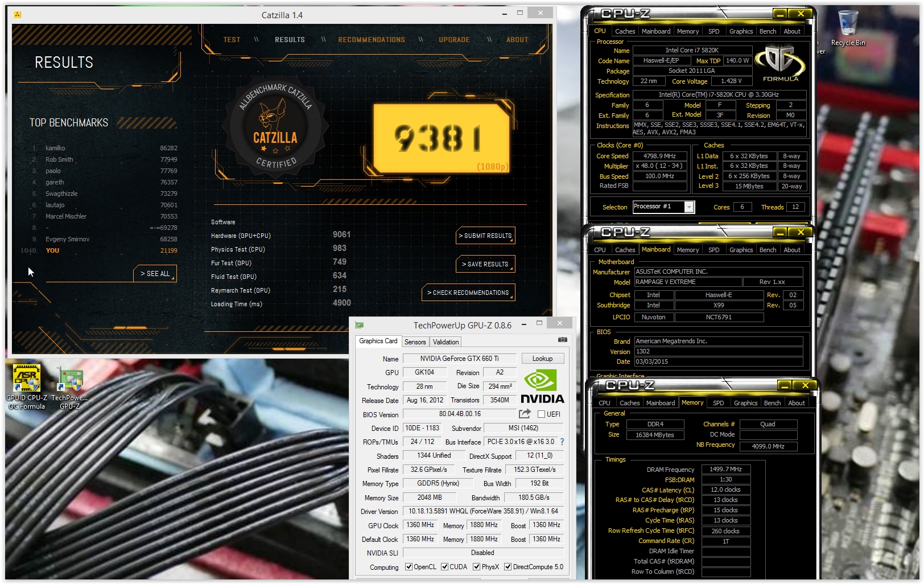This screenshot has width=924, height=584.
Task: Toggle the DirectCompute 5.0 checkbox
Action: [508, 567]
